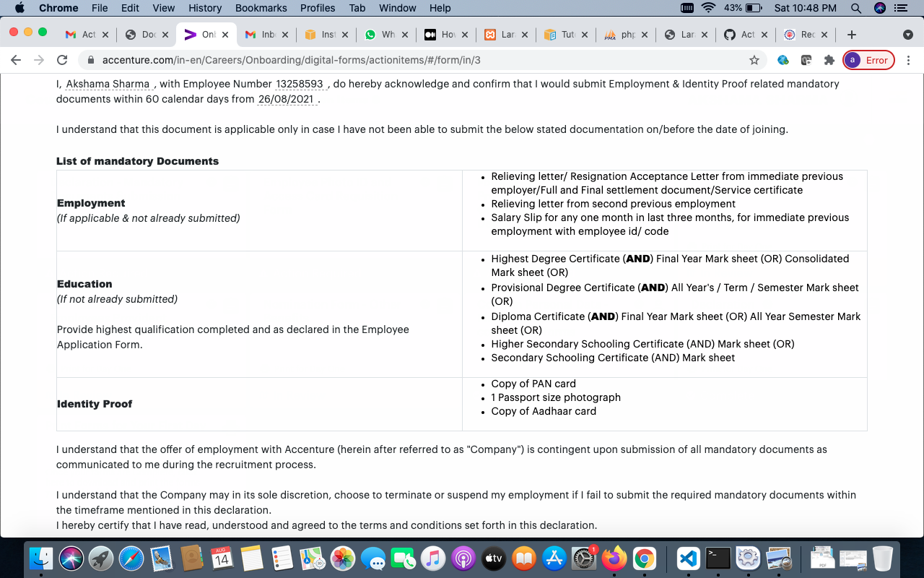This screenshot has width=924, height=578.
Task: Open the Notes app in dock
Action: [x=252, y=558]
